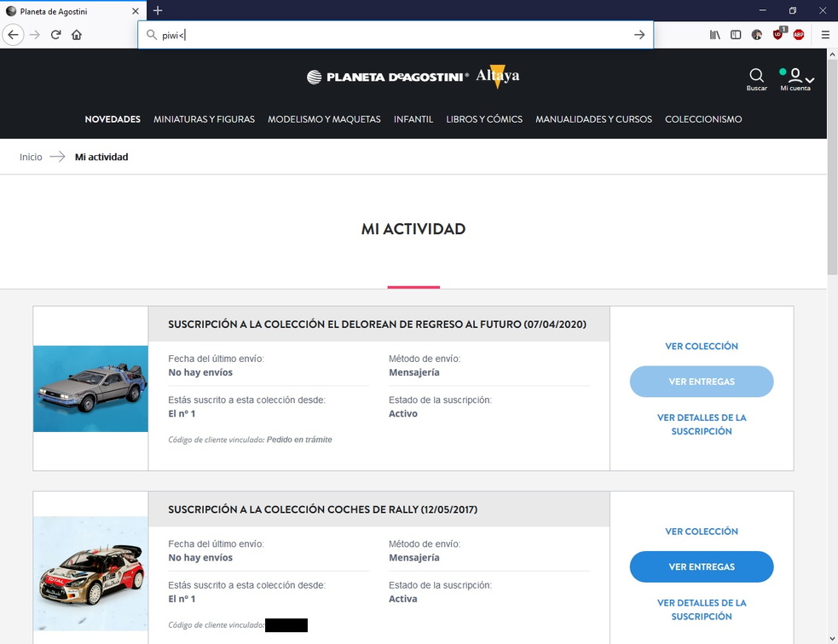838x644 pixels.
Task: Click the search magnifier in the address bar
Action: pyautogui.click(x=152, y=35)
